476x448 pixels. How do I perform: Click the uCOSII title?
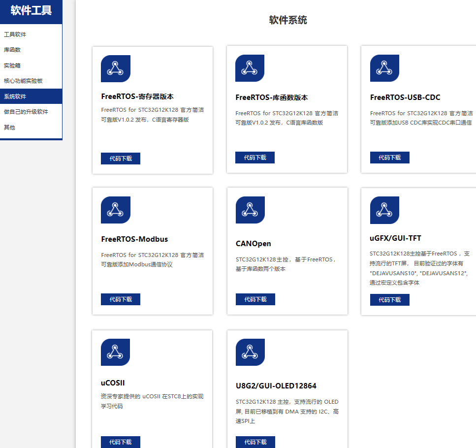pyautogui.click(x=113, y=383)
